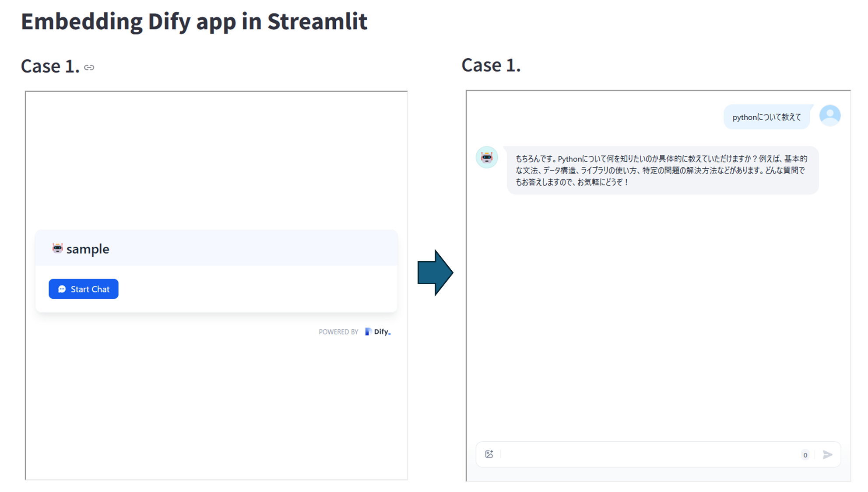868x492 pixels.
Task: Click the Dify logo icon next to POWERED BY
Action: point(368,331)
